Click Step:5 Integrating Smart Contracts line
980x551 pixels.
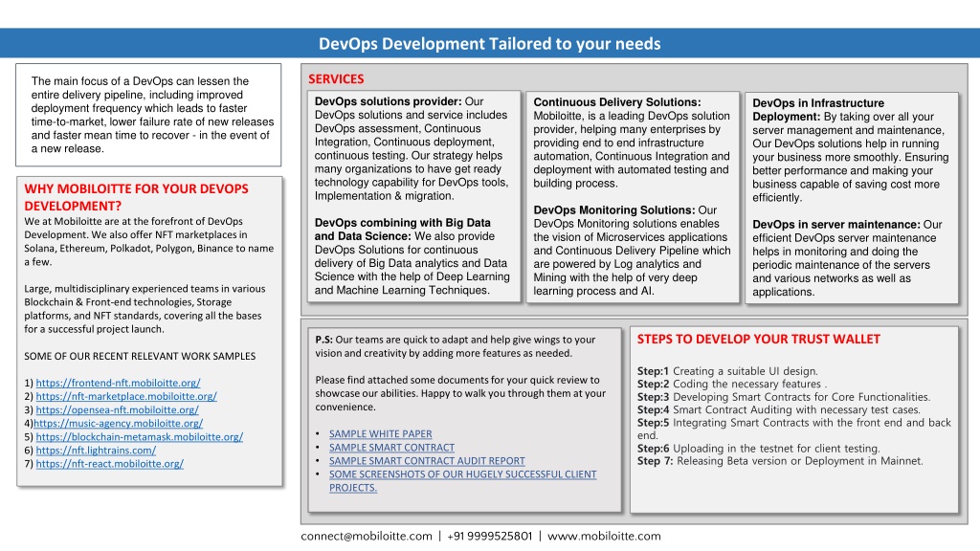[793, 430]
